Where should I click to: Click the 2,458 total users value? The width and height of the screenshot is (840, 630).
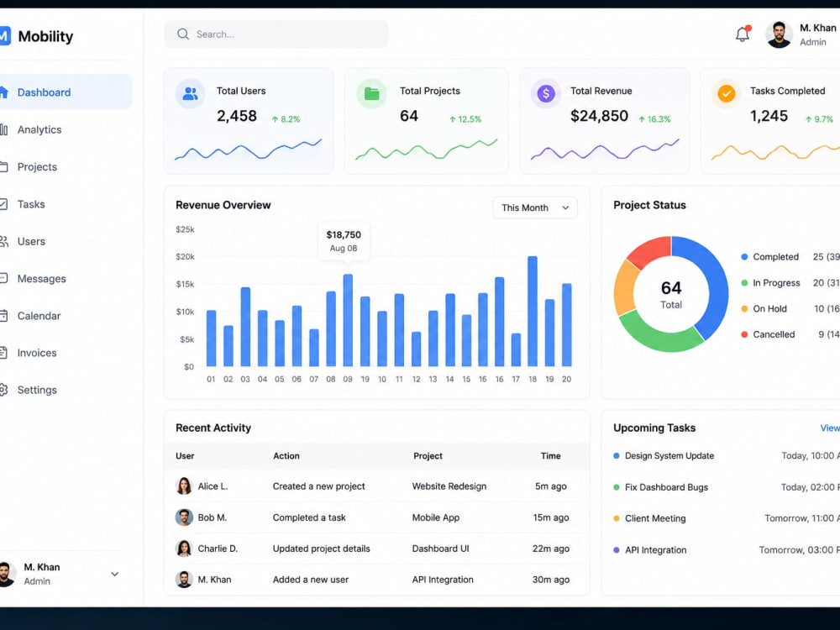(236, 116)
